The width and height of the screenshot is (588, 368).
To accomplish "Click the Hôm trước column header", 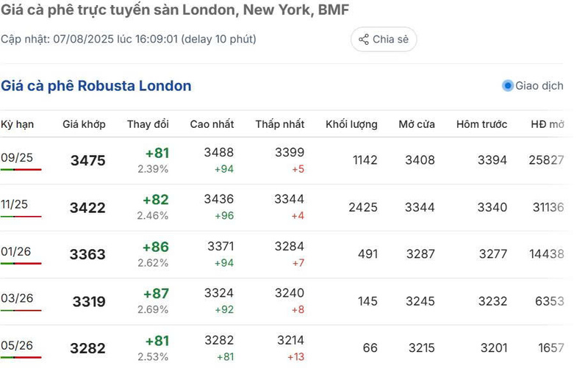I will tap(481, 124).
